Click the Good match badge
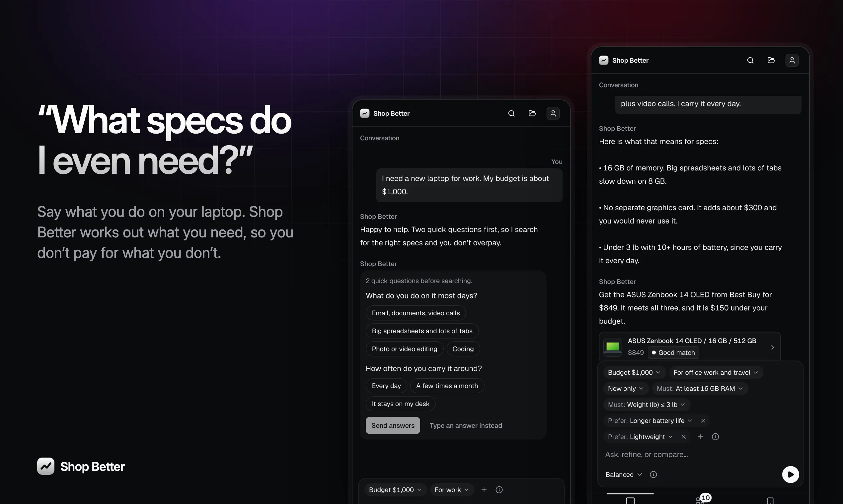843x504 pixels. pyautogui.click(x=673, y=353)
